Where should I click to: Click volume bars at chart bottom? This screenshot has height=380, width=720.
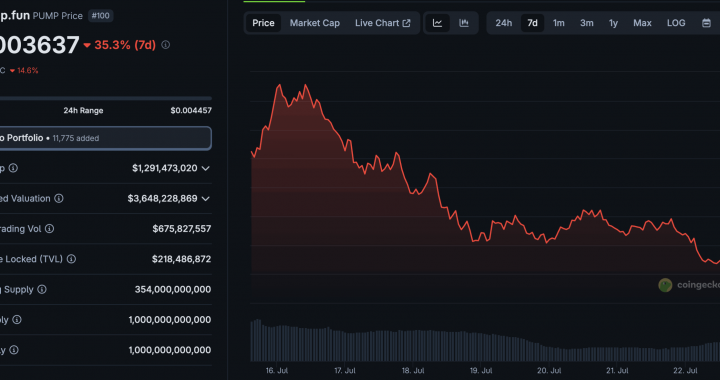pyautogui.click(x=485, y=341)
